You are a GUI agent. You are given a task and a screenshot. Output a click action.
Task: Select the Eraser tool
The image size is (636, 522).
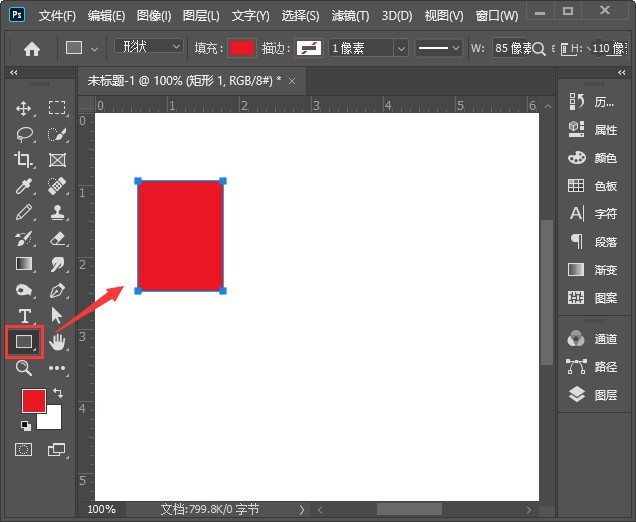[57, 238]
